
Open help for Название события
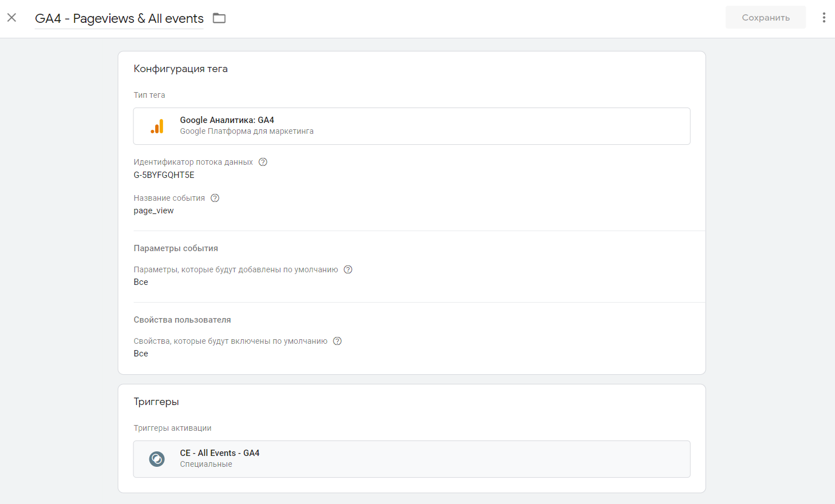pyautogui.click(x=215, y=198)
